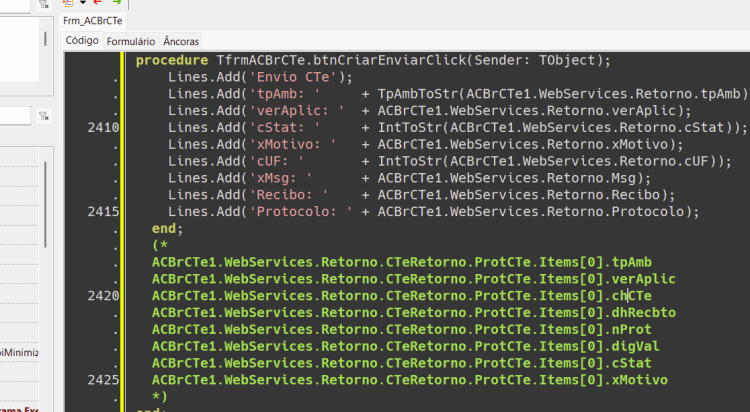Click the commented line ending in .nProt
This screenshot has width=750, height=412.
(x=402, y=329)
